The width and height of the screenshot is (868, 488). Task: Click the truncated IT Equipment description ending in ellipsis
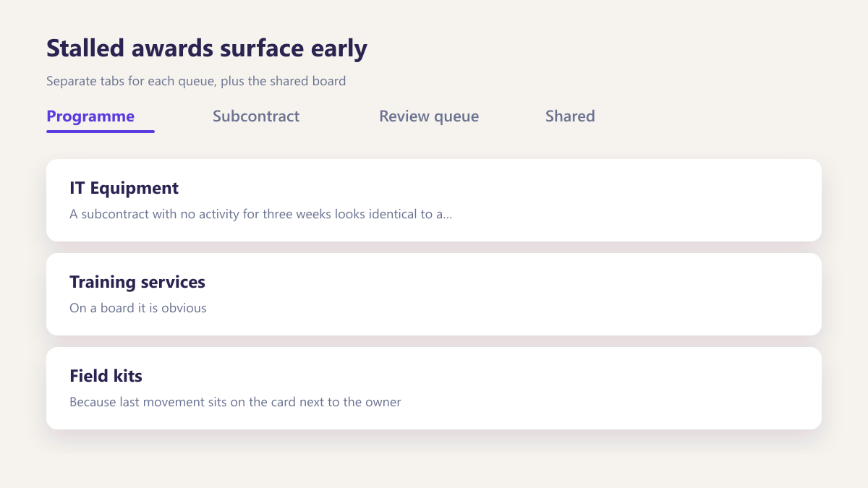click(x=261, y=215)
